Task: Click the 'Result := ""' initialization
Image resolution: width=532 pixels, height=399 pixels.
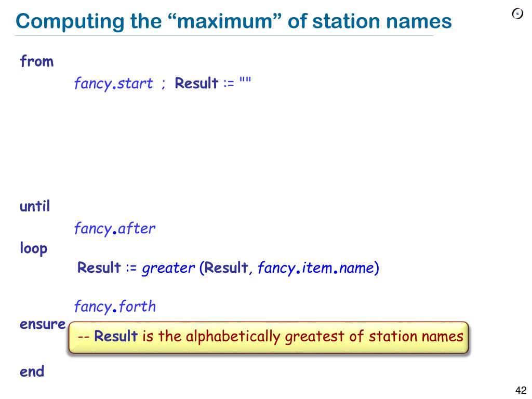Action: point(212,83)
